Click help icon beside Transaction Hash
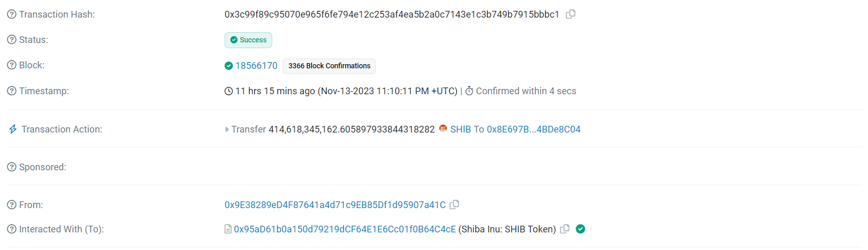868x250 pixels. [12, 14]
